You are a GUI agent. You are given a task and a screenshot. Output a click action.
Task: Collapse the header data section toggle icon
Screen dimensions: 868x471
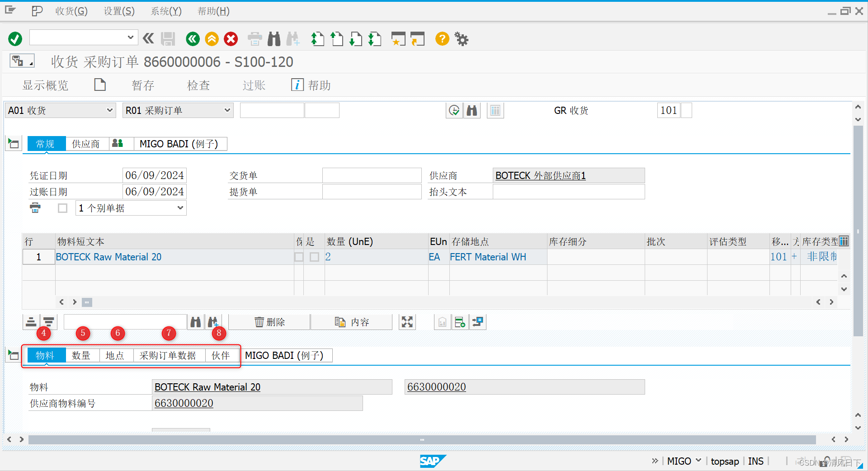pos(14,144)
